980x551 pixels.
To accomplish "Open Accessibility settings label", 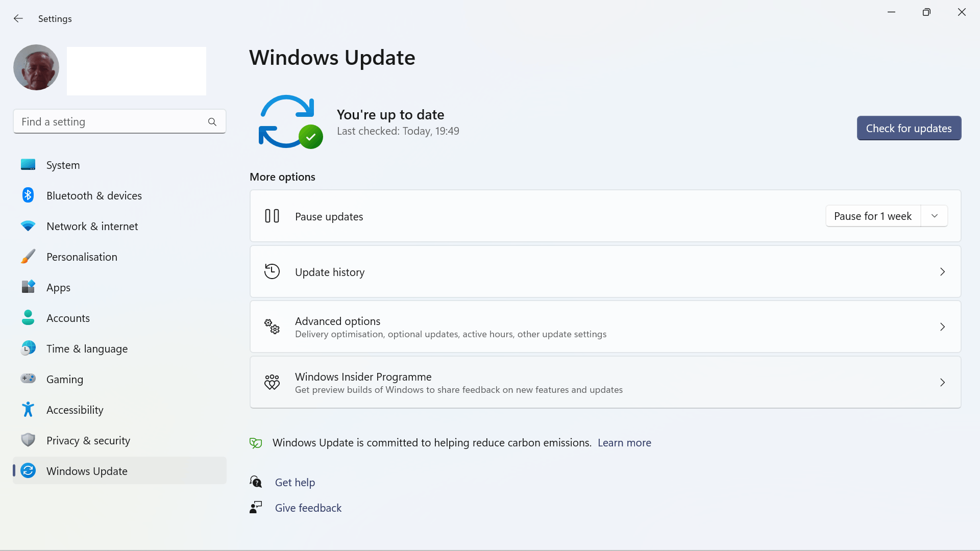I will click(x=75, y=410).
